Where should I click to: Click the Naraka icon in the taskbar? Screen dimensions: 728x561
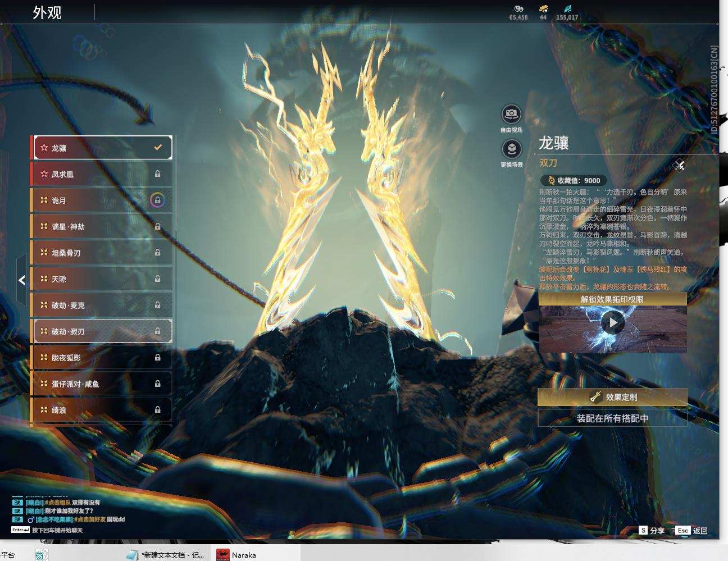point(223,555)
